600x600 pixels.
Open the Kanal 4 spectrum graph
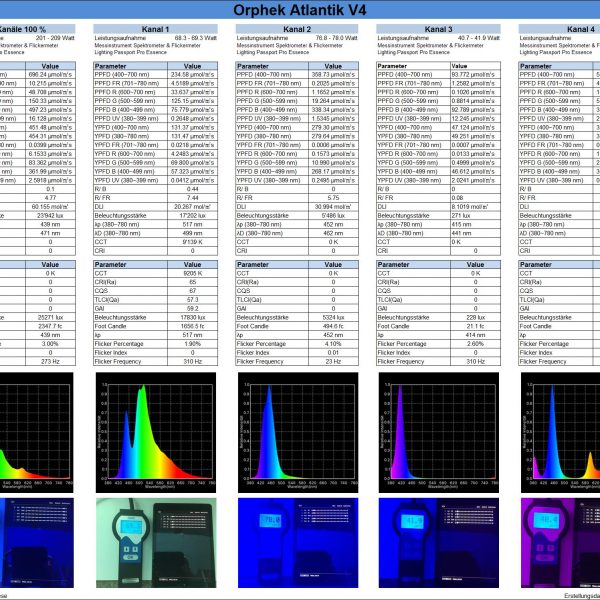(561, 432)
